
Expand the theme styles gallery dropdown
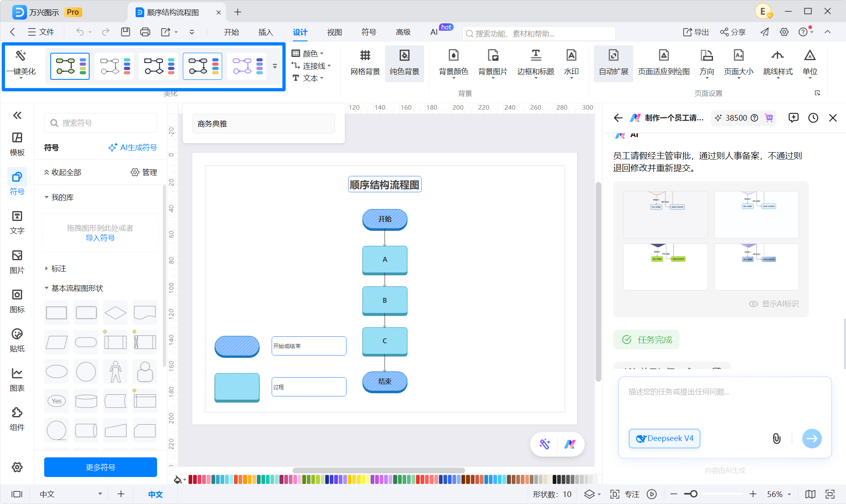tap(275, 66)
